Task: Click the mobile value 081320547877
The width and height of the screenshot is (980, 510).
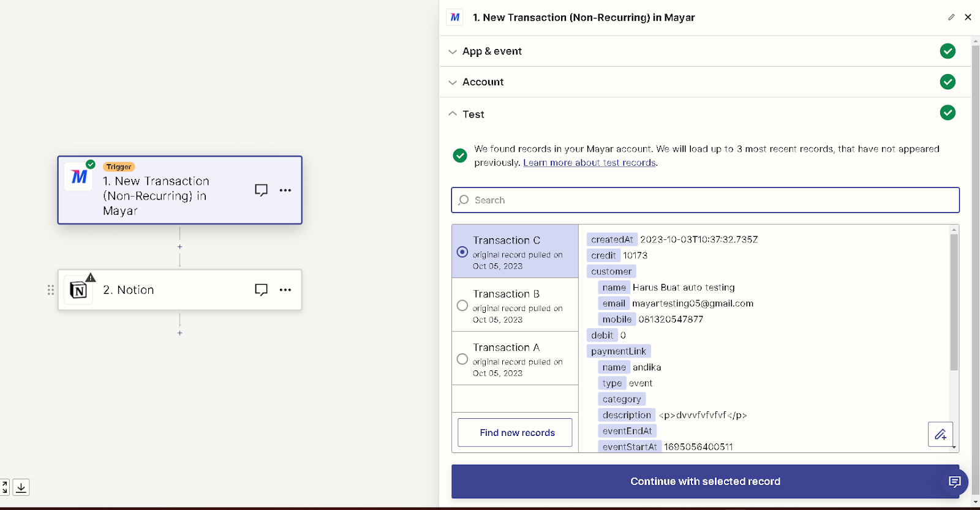Action: pos(671,320)
